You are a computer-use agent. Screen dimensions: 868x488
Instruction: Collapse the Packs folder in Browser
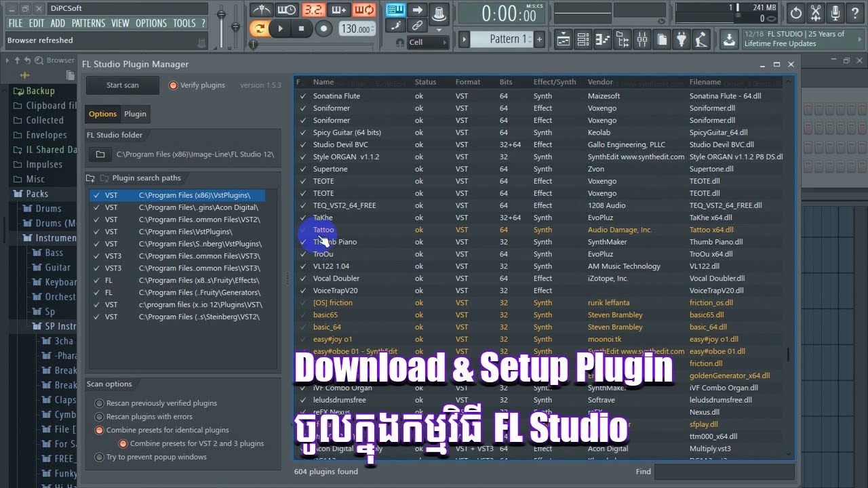(x=37, y=194)
